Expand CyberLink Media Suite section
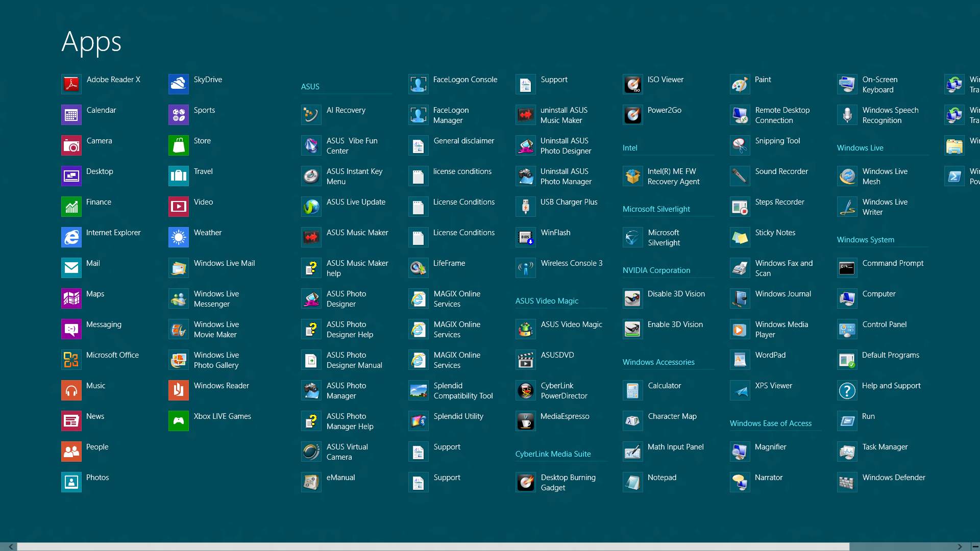Image resolution: width=980 pixels, height=551 pixels. pyautogui.click(x=553, y=453)
